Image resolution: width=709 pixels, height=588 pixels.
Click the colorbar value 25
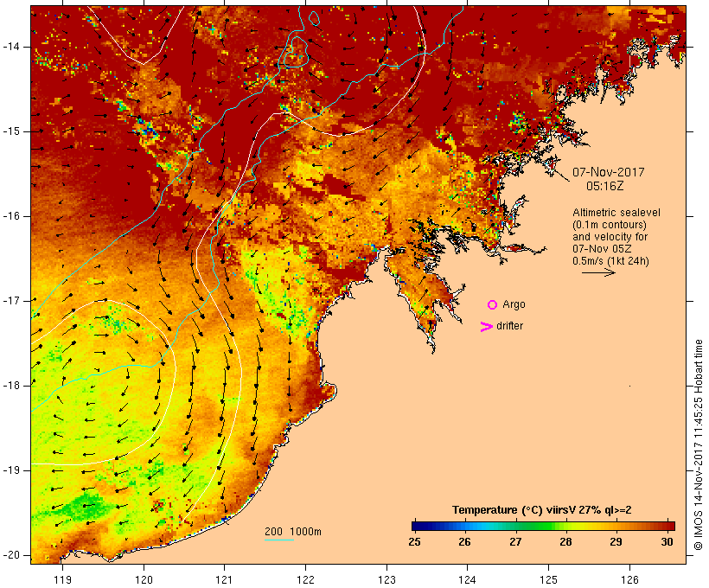414,542
